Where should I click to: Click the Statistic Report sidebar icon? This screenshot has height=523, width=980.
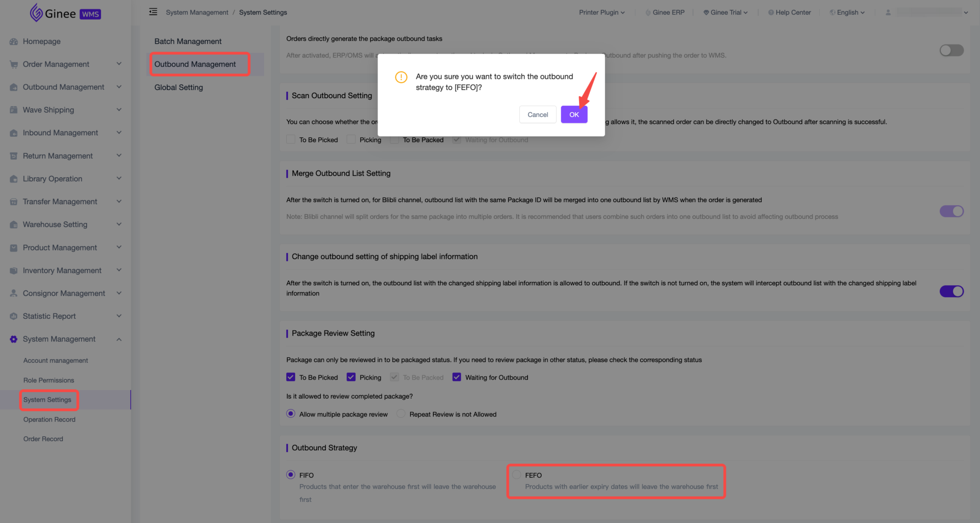click(13, 316)
